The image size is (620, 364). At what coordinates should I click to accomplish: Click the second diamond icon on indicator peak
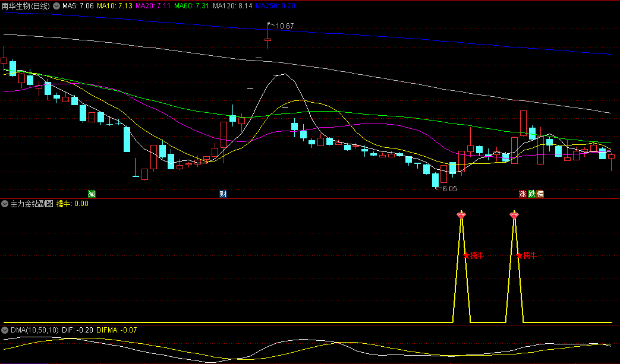pos(514,215)
